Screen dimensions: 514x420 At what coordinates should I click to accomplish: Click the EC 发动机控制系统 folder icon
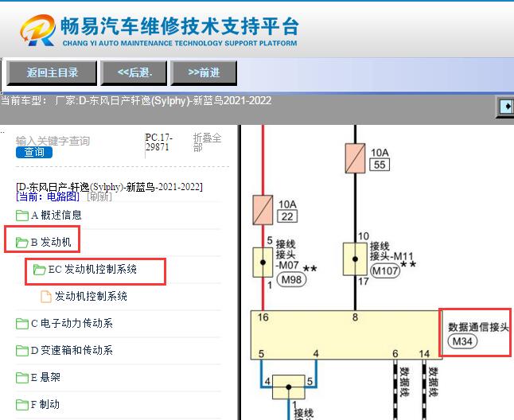coord(39,270)
